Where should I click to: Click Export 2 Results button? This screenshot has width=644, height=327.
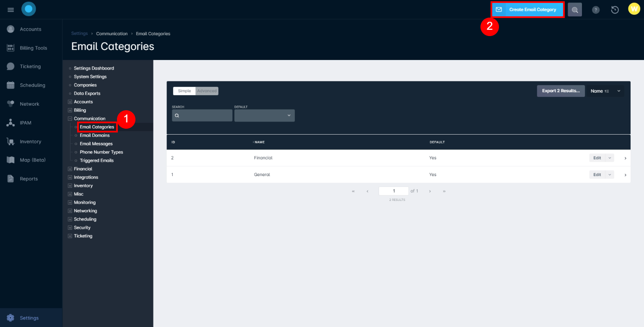(x=561, y=91)
